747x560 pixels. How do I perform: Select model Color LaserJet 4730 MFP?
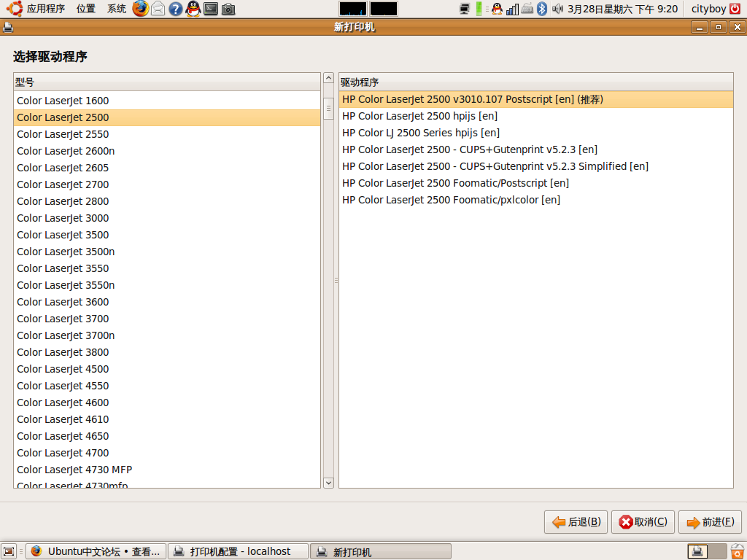[167, 470]
